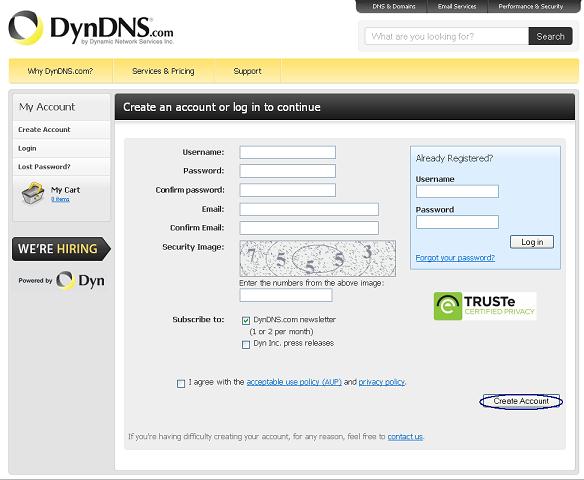Focus Already Registered Username field
This screenshot has height=480, width=584.
tap(457, 191)
